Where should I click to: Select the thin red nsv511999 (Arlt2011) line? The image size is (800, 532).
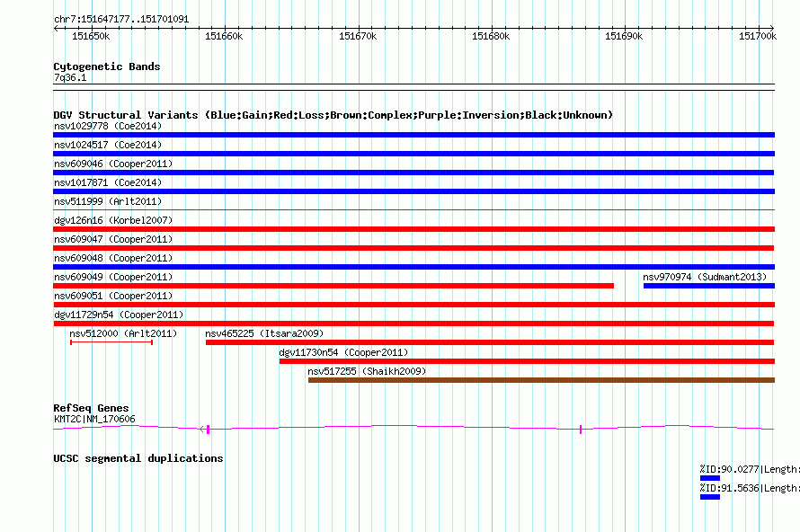point(413,209)
